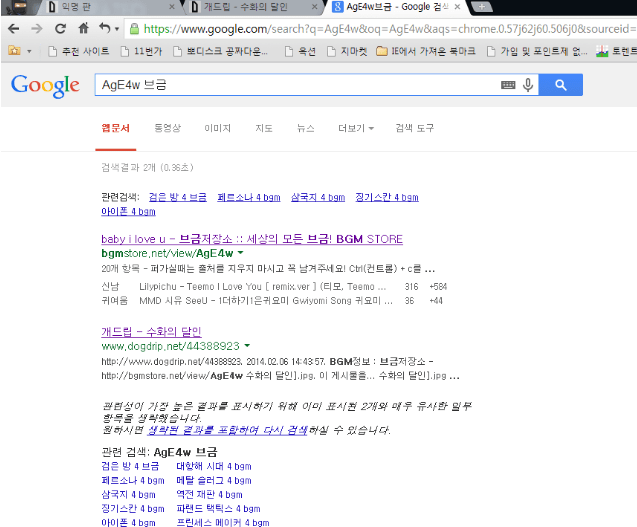Go back with the browser back arrow

[x=13, y=28]
